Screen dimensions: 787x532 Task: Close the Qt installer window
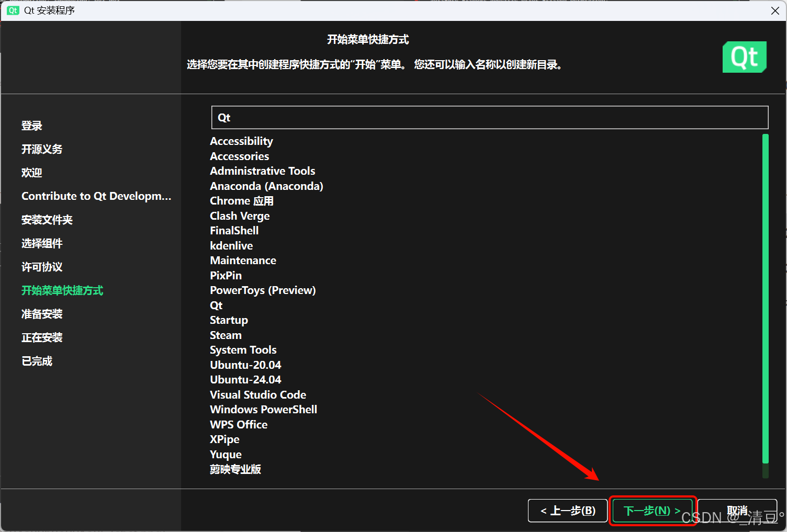(x=775, y=10)
